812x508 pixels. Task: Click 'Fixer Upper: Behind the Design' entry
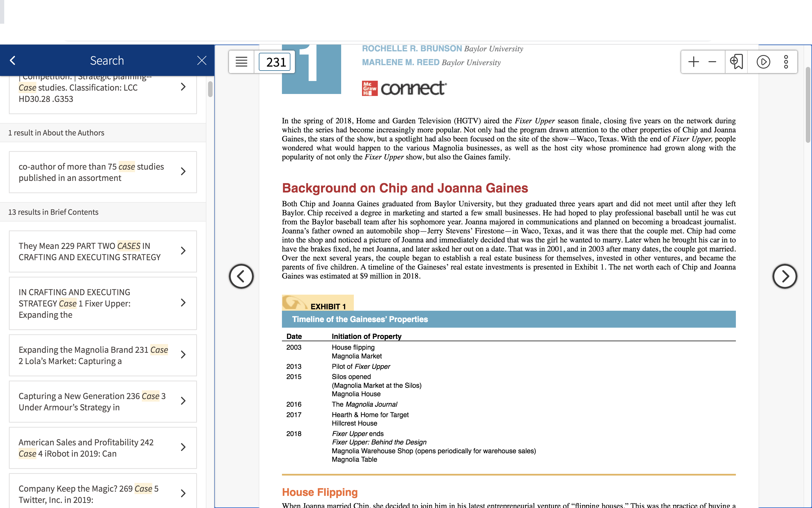click(x=379, y=443)
